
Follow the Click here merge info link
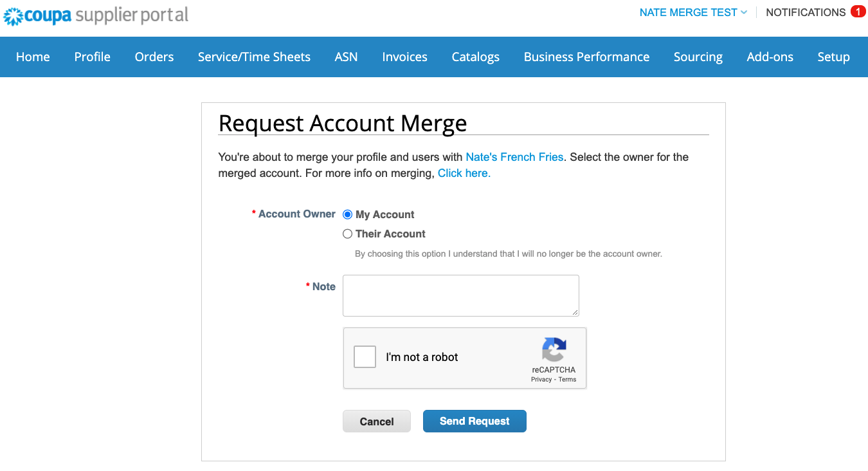[x=464, y=173]
